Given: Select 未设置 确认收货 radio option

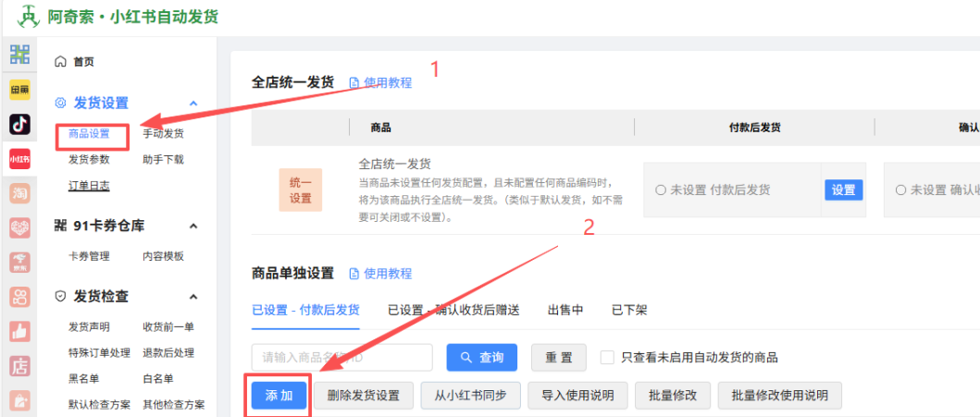Looking at the screenshot, I should click(900, 190).
